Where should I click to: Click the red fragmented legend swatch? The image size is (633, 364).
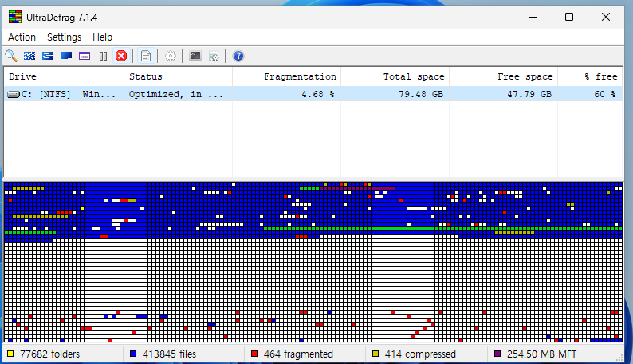[254, 354]
